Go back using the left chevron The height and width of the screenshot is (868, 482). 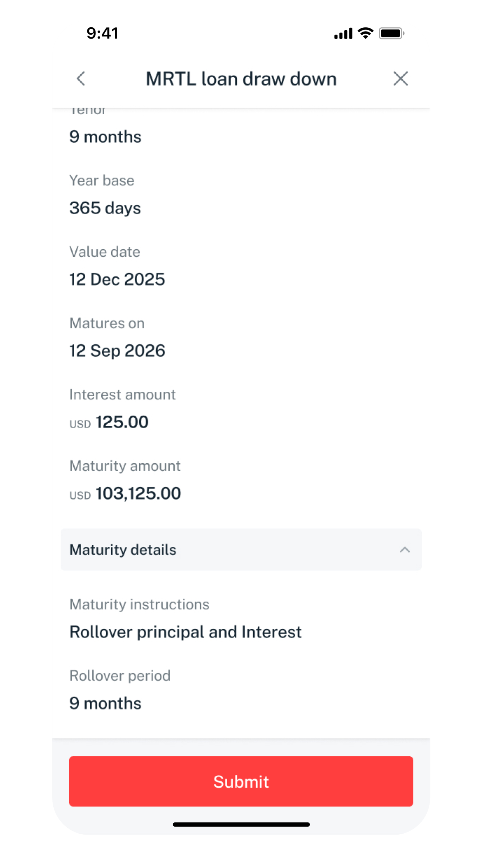click(x=81, y=79)
